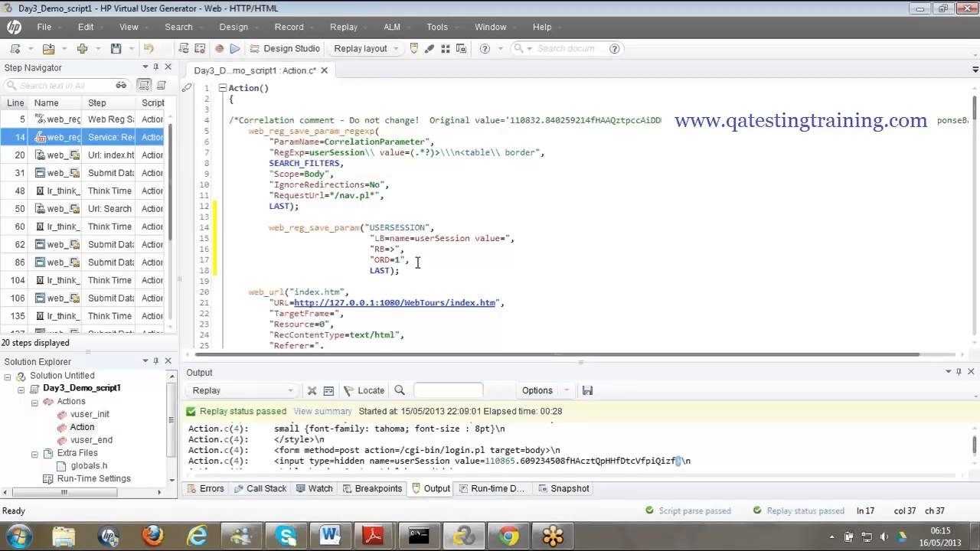Pin the Solution Explorer pane
The width and height of the screenshot is (980, 551).
coord(156,361)
